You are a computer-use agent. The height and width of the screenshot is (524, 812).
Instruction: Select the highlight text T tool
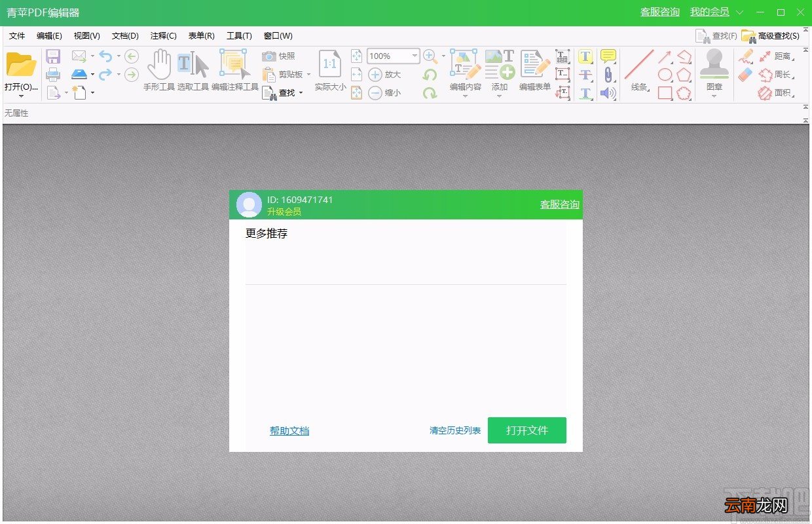point(585,56)
